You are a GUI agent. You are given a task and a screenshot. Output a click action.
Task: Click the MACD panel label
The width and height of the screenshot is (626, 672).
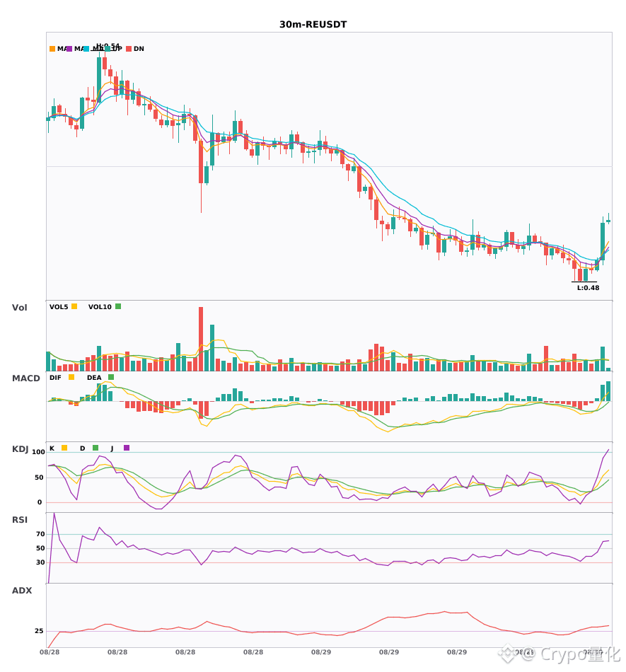[x=25, y=378]
